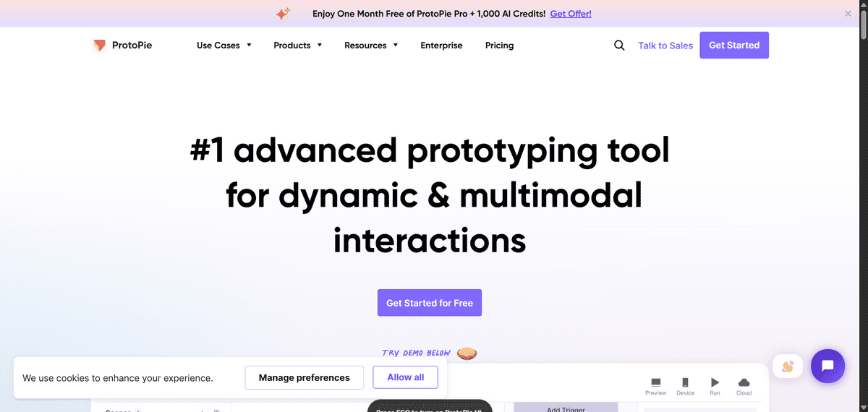Expand the Resources dropdown menu

pyautogui.click(x=371, y=46)
